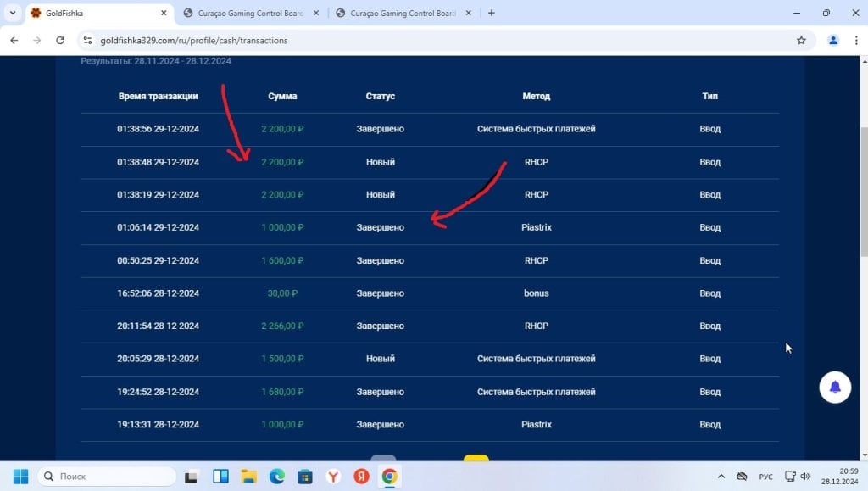The height and width of the screenshot is (491, 868).
Task: Click the Сумма column header
Action: (x=282, y=96)
